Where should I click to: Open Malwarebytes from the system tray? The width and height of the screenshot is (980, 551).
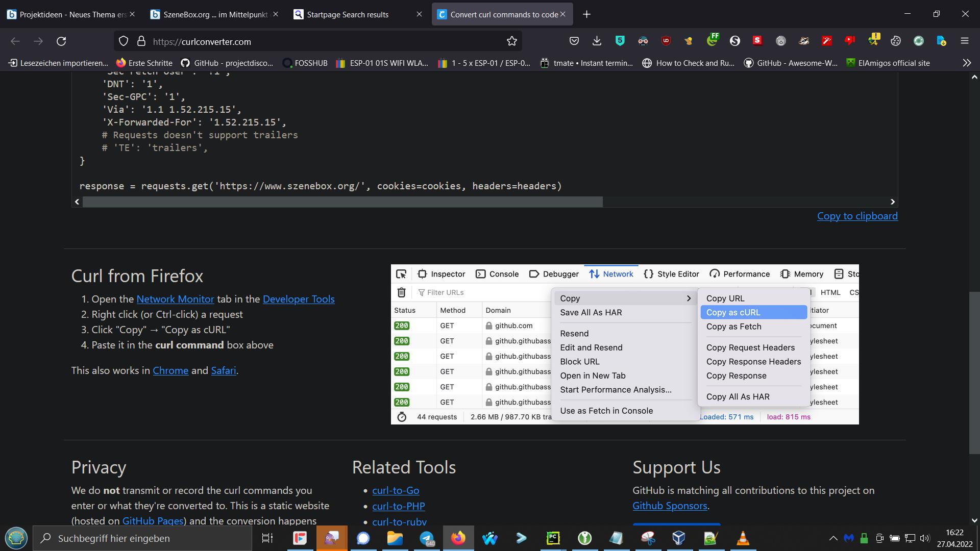coord(849,538)
